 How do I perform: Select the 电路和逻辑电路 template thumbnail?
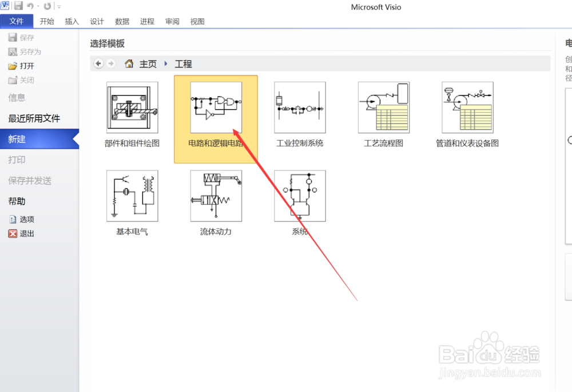[216, 107]
